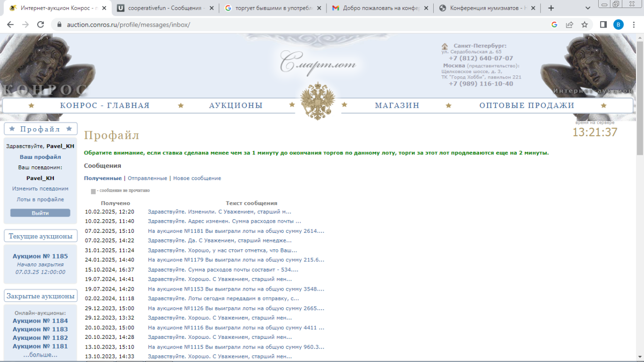Open Аукцион № 1182 link
The height and width of the screenshot is (362, 644).
pos(40,338)
